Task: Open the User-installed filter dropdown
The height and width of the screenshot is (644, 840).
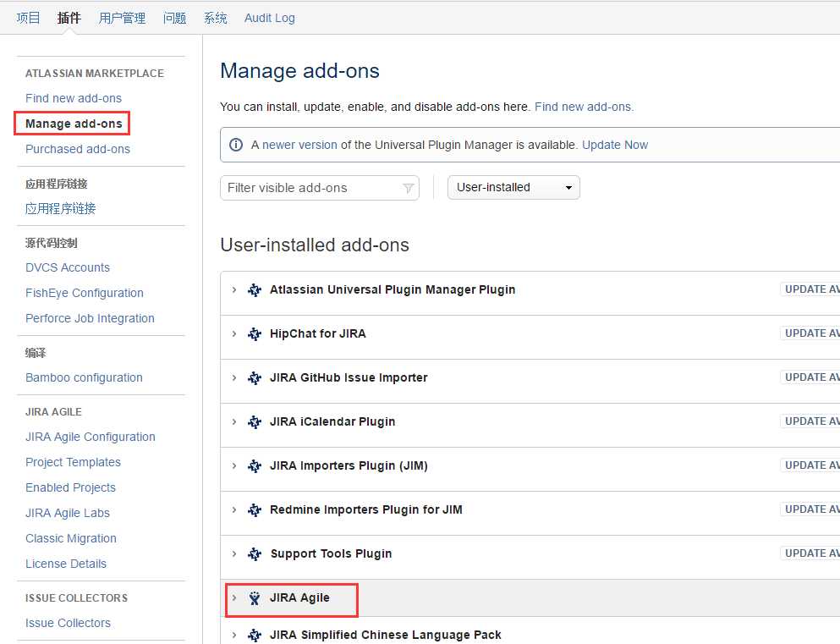Action: (513, 188)
